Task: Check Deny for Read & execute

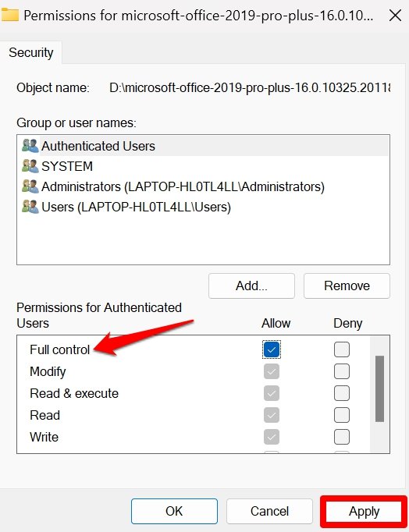Action: (341, 393)
